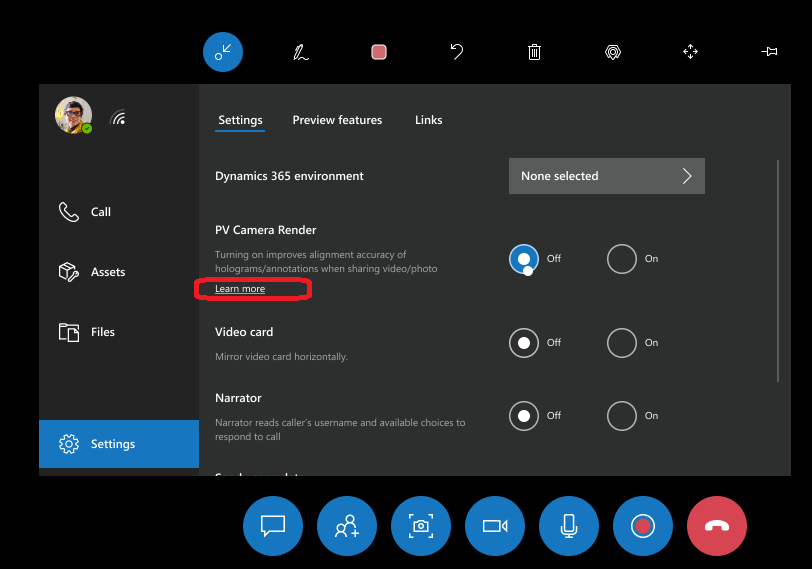
Task: Switch to Preview features tab
Action: [x=337, y=120]
